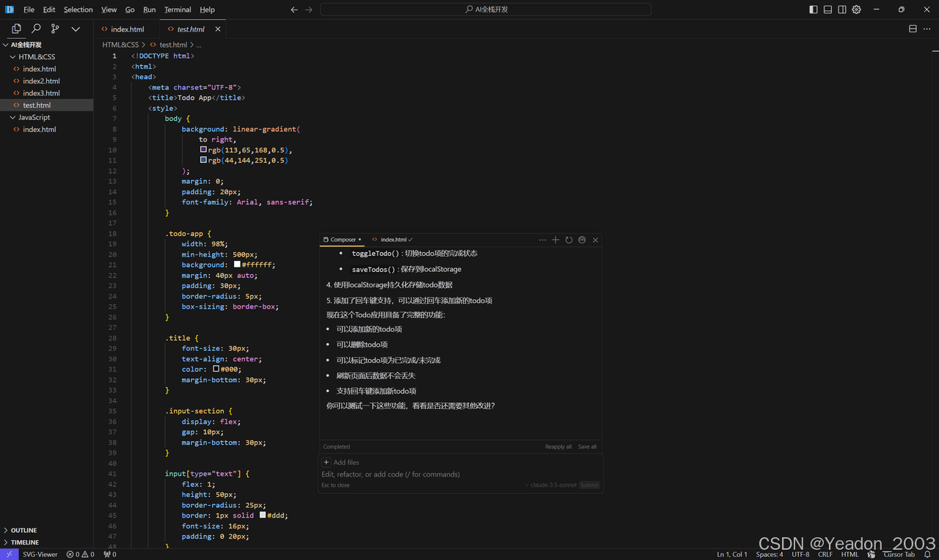Click the ports indicator in status bar
The height and width of the screenshot is (560, 939).
click(110, 554)
